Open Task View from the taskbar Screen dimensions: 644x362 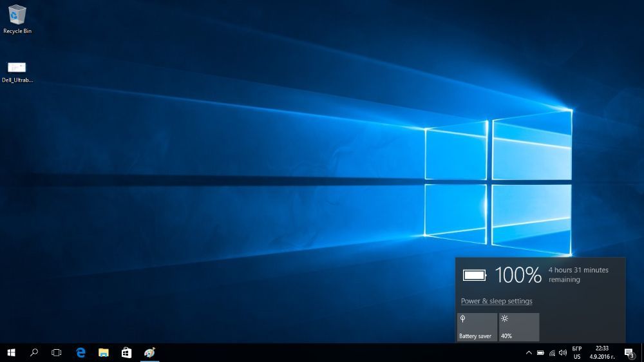[56, 352]
